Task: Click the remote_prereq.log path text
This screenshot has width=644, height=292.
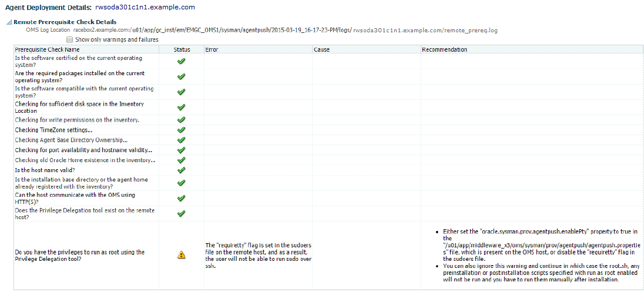Action: point(426,31)
